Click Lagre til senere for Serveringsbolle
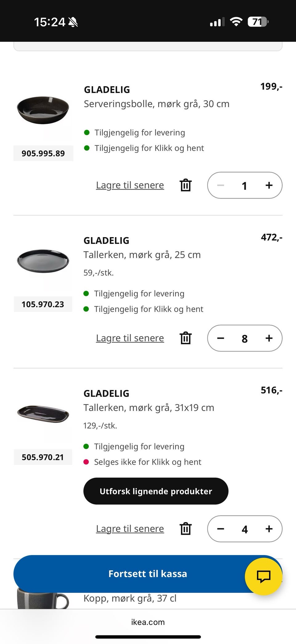Screen dimensions: 296x644 tap(130, 185)
